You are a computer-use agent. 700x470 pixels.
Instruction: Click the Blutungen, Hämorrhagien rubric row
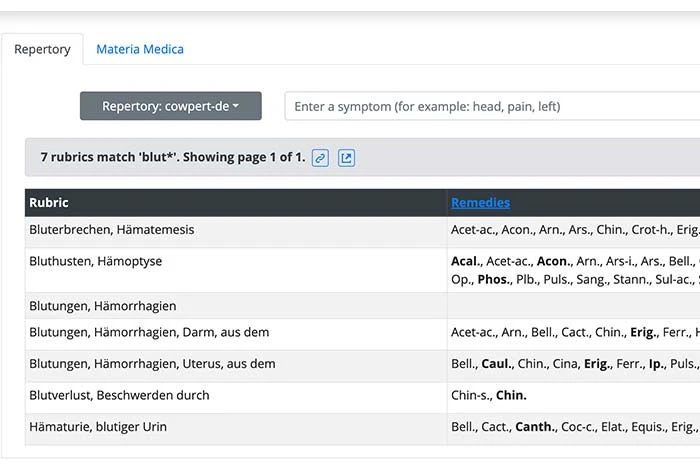point(103,306)
